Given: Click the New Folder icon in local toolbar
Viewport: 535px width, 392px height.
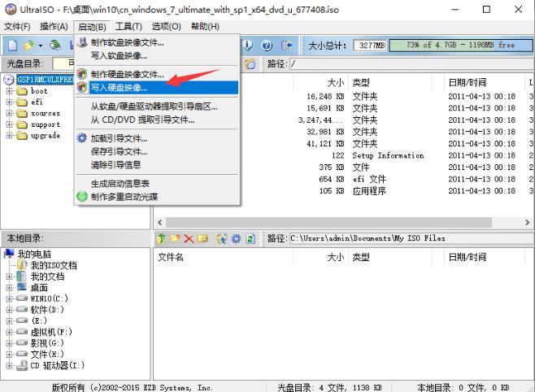Looking at the screenshot, I should [x=175, y=238].
